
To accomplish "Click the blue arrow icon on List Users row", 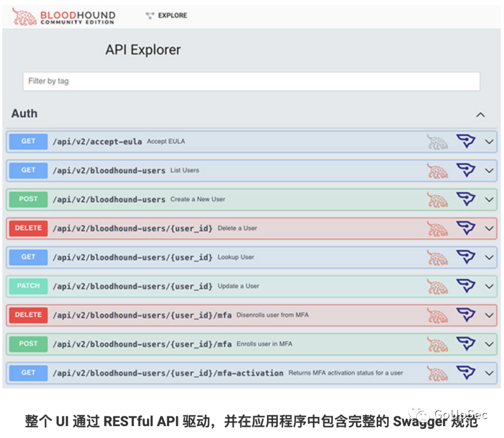I will tap(466, 170).
